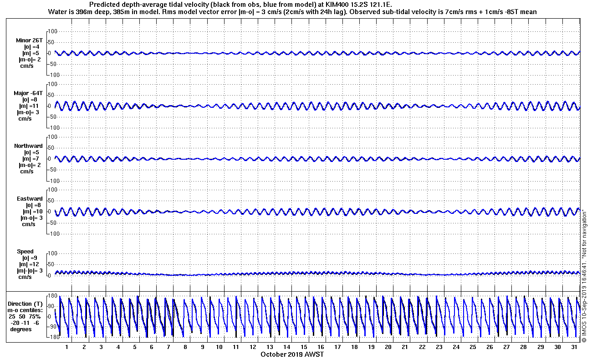Image resolution: width=592 pixels, height=364 pixels.
Task: Click day '8' on the date axis
Action: [x=185, y=347]
